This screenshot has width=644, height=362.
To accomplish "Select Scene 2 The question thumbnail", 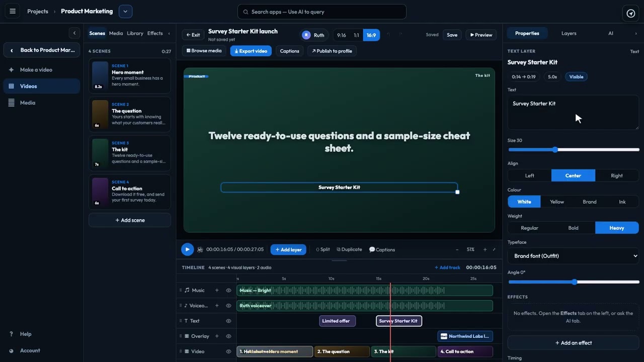I will (100, 114).
